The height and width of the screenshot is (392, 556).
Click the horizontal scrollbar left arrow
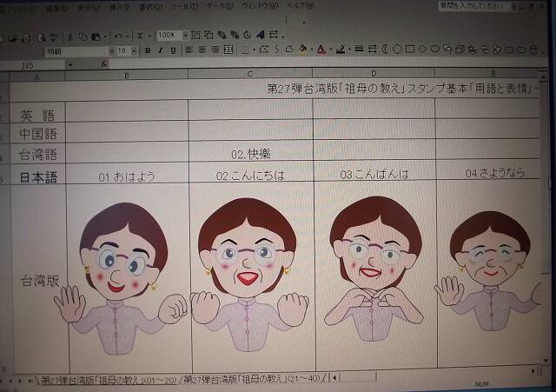(x=335, y=378)
